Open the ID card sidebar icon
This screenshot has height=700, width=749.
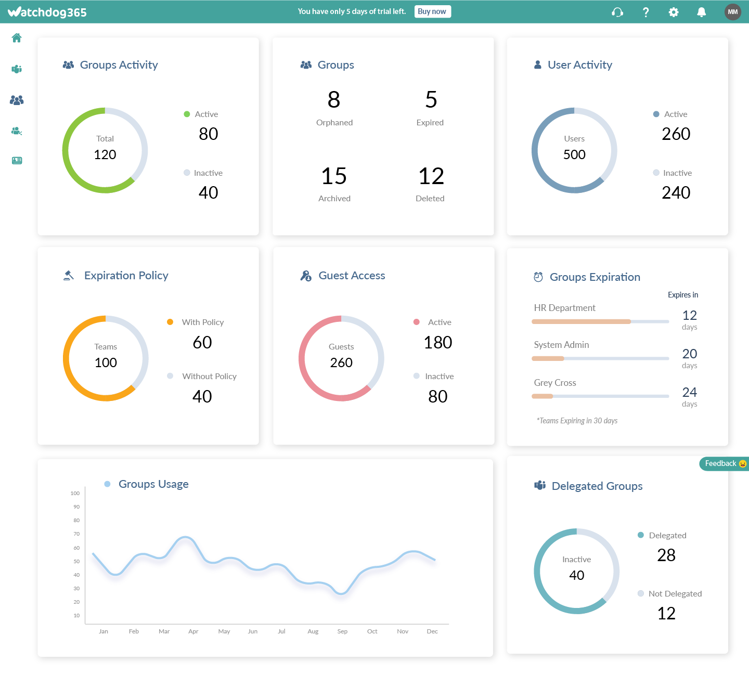point(17,161)
